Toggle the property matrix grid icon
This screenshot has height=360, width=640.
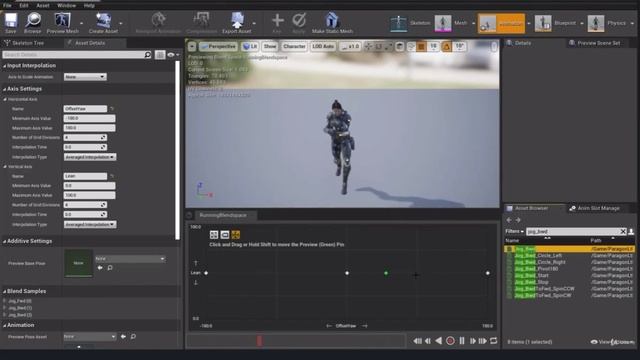[160, 54]
